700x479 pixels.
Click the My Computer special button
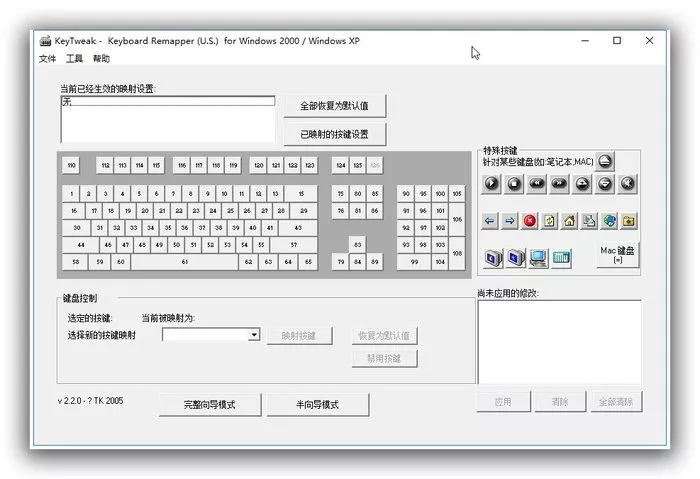538,258
